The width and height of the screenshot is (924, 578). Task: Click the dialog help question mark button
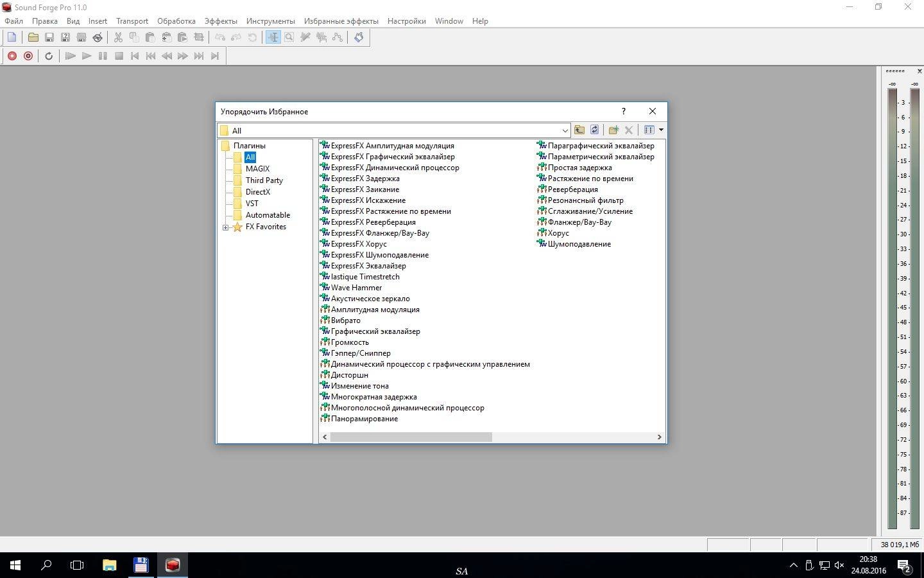[623, 111]
